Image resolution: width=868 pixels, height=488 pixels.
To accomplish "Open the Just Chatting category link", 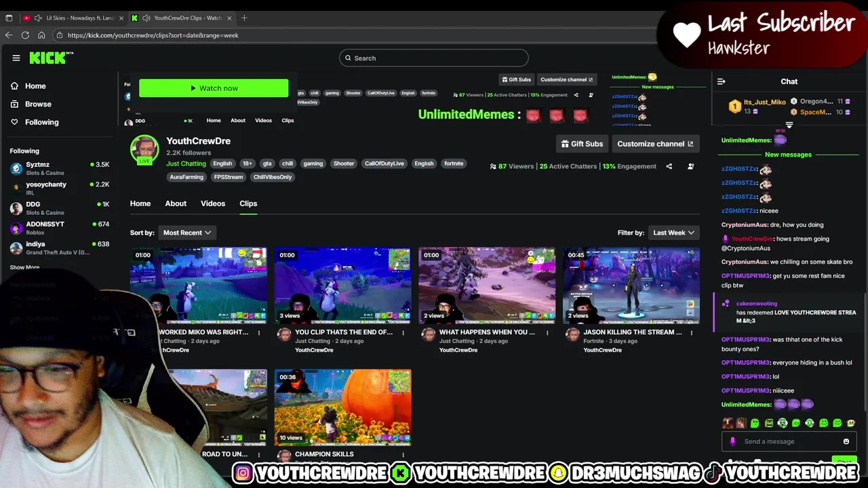I will point(186,163).
